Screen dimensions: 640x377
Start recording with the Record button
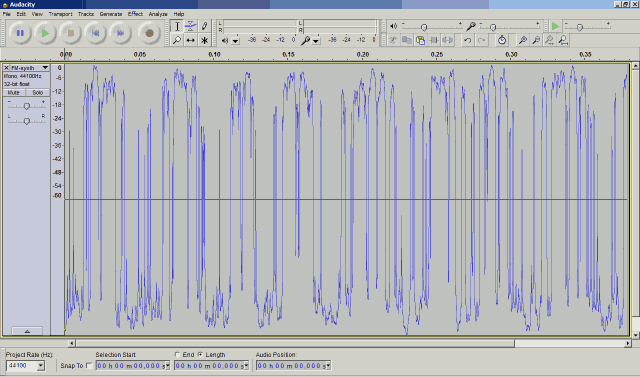point(149,33)
